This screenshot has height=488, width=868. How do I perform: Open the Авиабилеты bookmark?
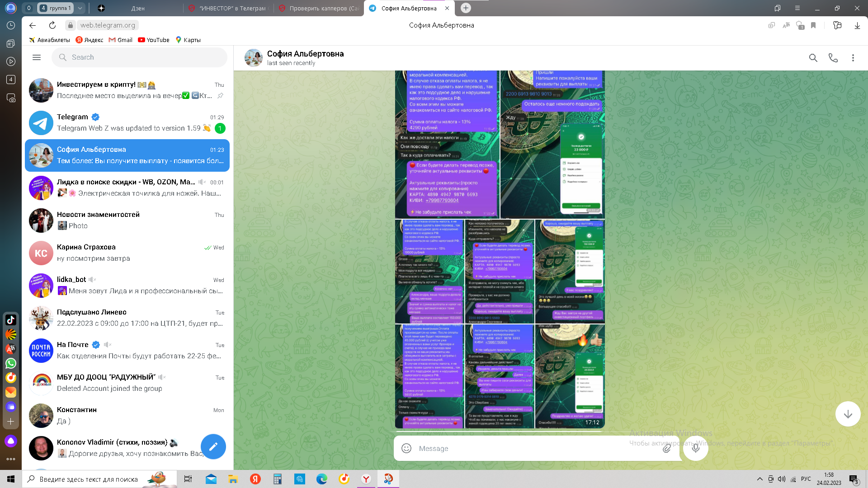[x=49, y=40]
